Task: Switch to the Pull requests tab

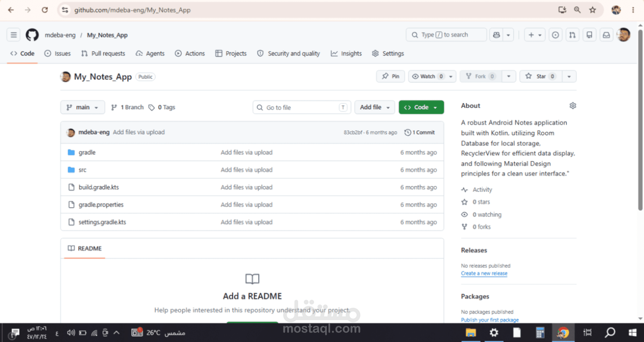Action: 103,54
